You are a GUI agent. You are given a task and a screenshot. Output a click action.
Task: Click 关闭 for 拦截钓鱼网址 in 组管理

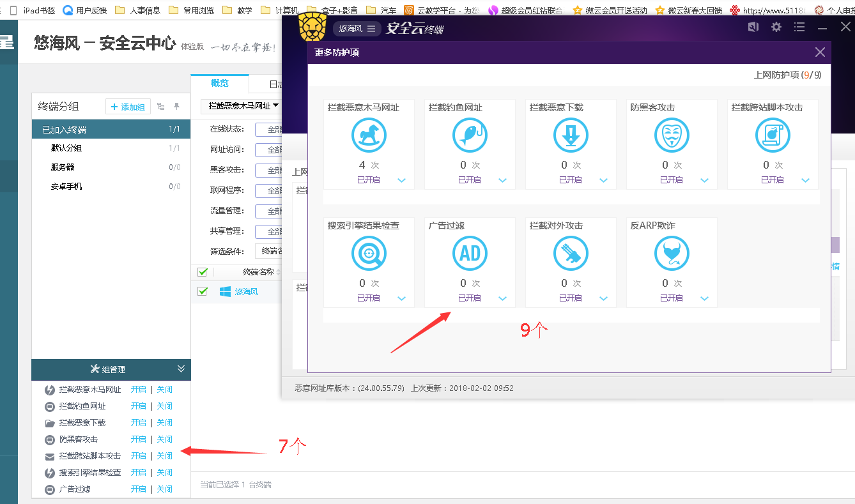coord(165,406)
